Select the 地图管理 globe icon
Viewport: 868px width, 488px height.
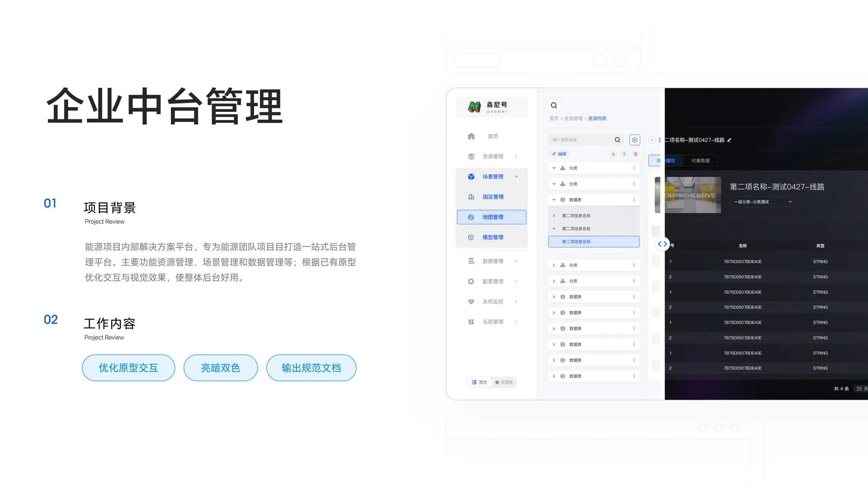point(471,217)
